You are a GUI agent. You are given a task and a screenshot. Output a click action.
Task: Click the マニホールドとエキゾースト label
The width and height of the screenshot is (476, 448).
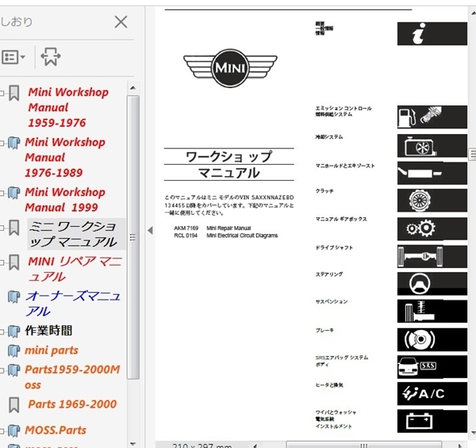pyautogui.click(x=345, y=166)
